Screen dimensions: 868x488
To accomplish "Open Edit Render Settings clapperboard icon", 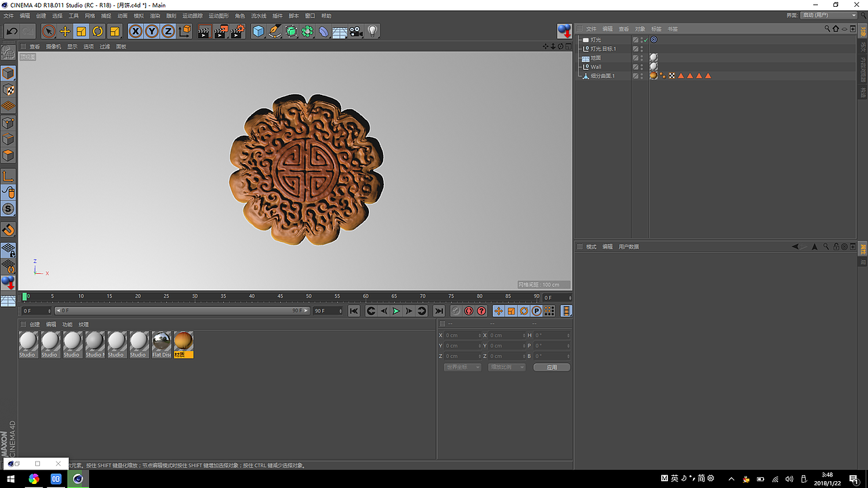I will (x=237, y=31).
